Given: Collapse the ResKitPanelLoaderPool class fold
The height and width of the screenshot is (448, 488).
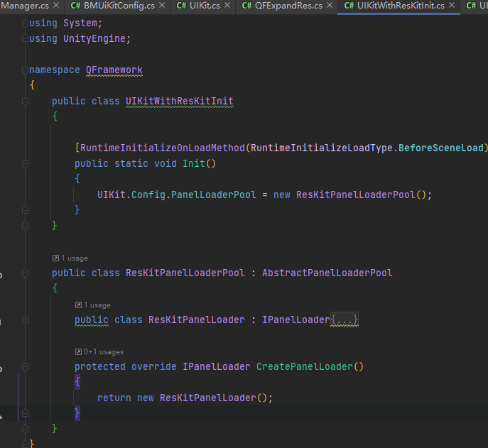Looking at the screenshot, I should [25, 273].
